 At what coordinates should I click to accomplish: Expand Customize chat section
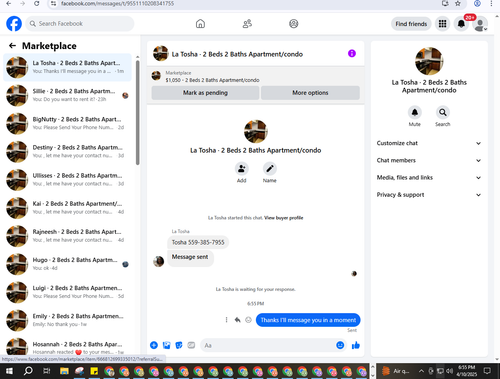(429, 143)
